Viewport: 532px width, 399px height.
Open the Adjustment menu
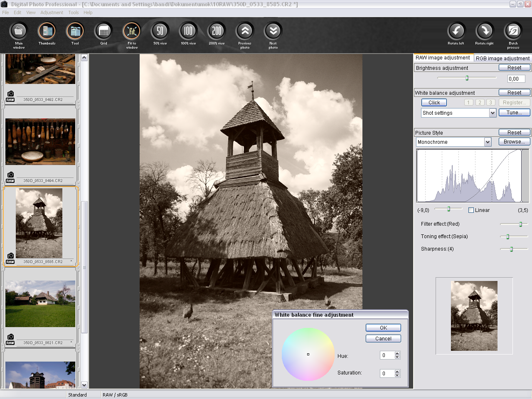(52, 12)
